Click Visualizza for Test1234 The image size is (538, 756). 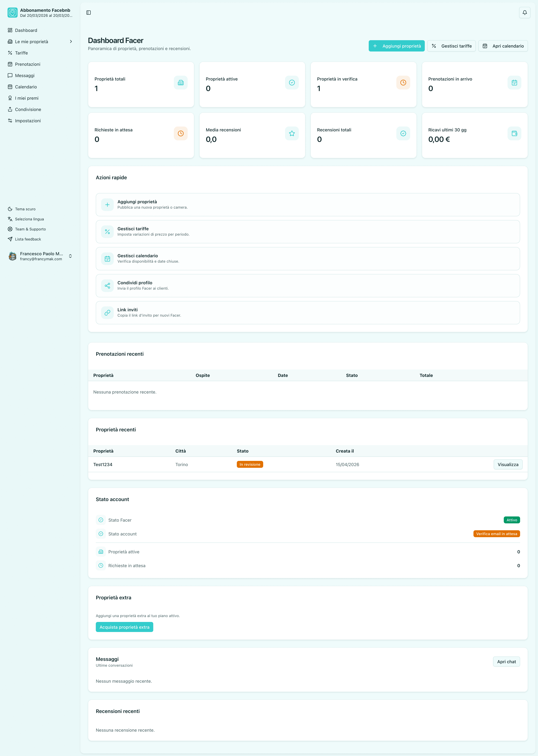pos(508,465)
